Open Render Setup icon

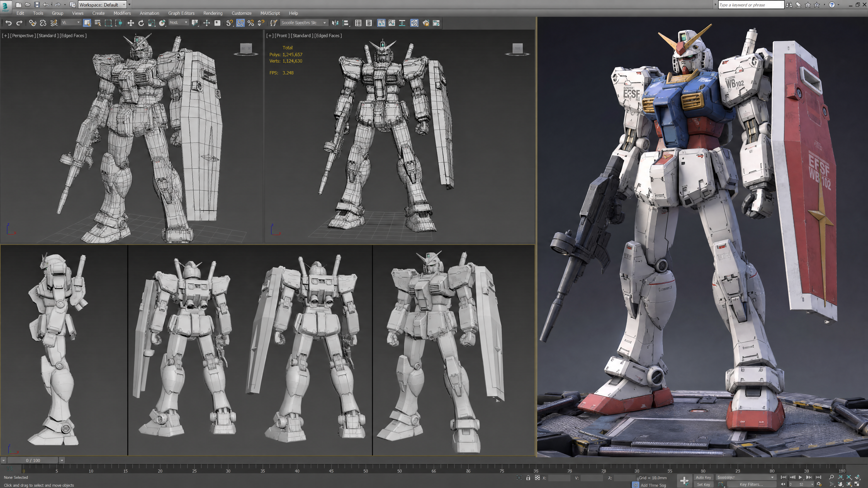pos(426,23)
